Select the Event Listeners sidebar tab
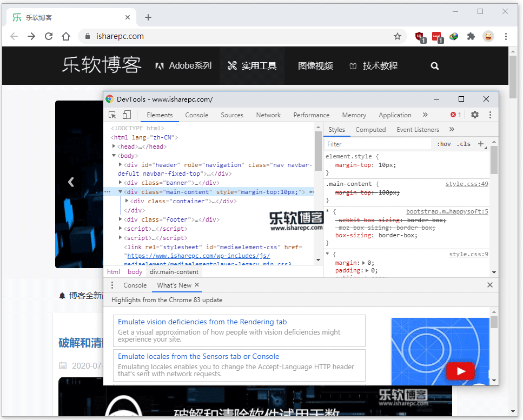The width and height of the screenshot is (523, 420). tap(418, 130)
